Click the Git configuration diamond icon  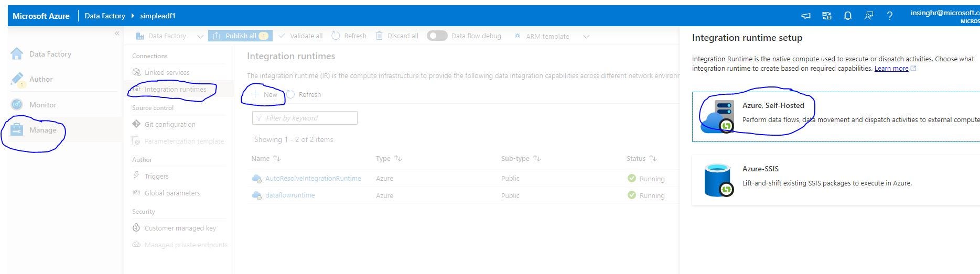[136, 124]
